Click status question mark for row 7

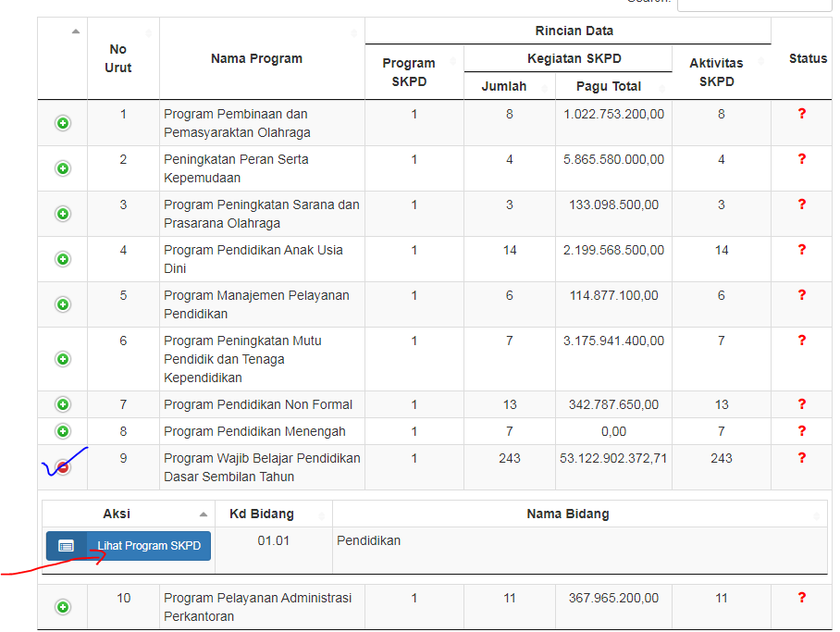[801, 404]
